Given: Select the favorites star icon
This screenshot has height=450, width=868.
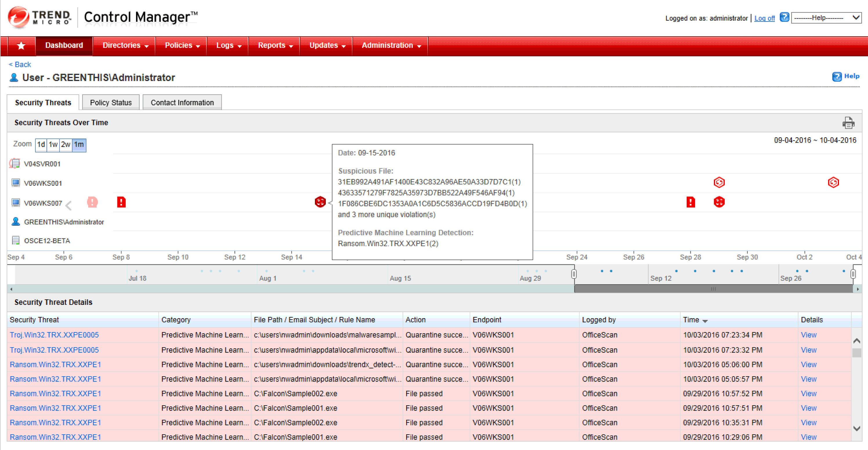Looking at the screenshot, I should tap(21, 46).
